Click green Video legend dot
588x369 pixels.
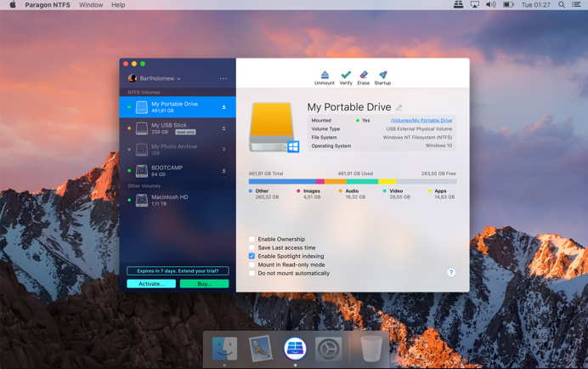(x=385, y=191)
